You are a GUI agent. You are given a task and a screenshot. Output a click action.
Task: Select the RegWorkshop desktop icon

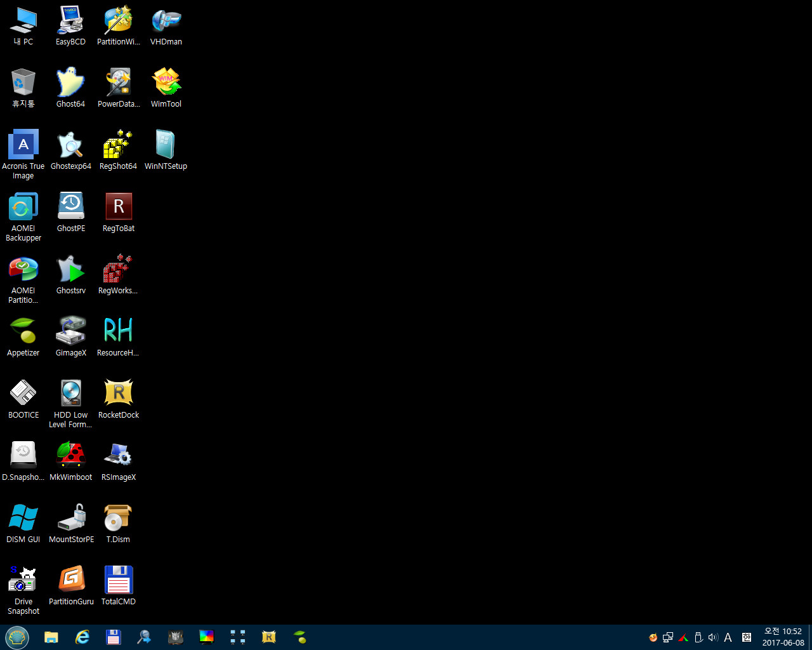(119, 275)
